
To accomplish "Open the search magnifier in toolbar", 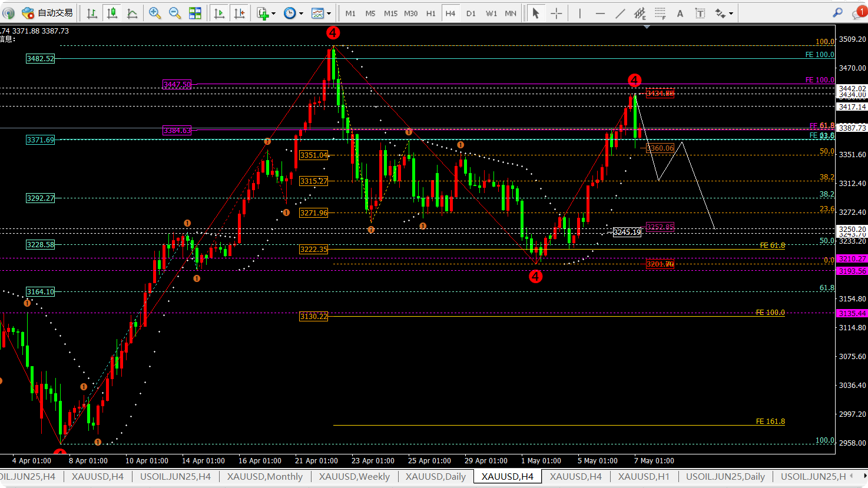I will [x=837, y=13].
